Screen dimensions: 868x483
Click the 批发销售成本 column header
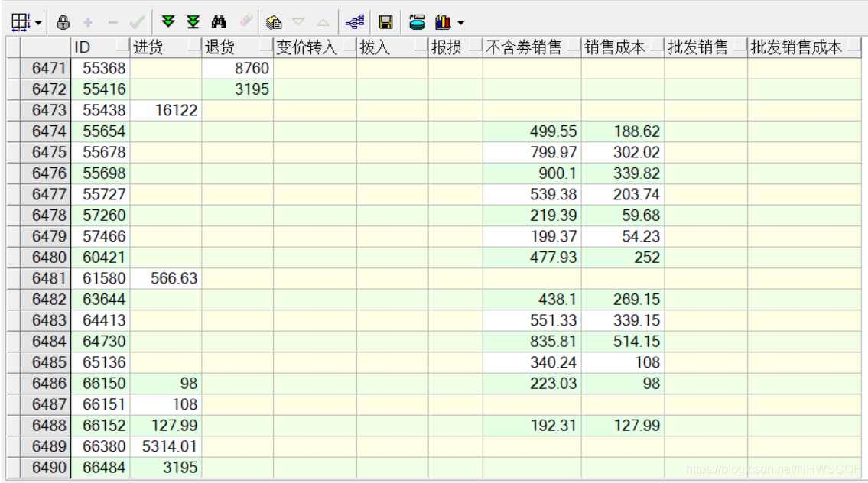805,47
